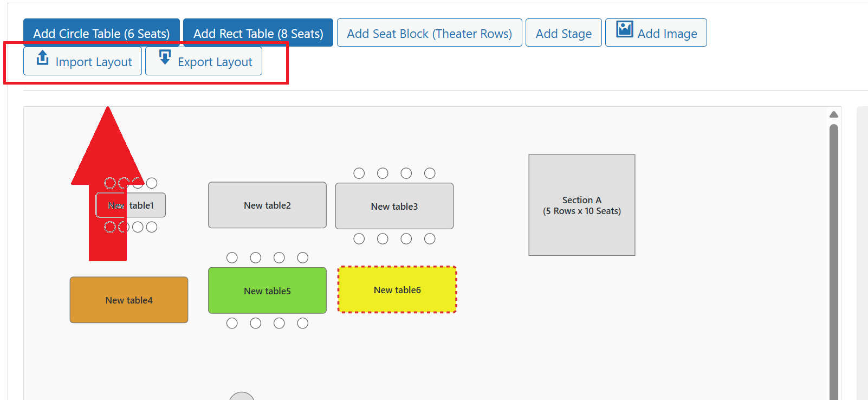
Task: Click last seat circle below New table3
Action: [x=430, y=239]
